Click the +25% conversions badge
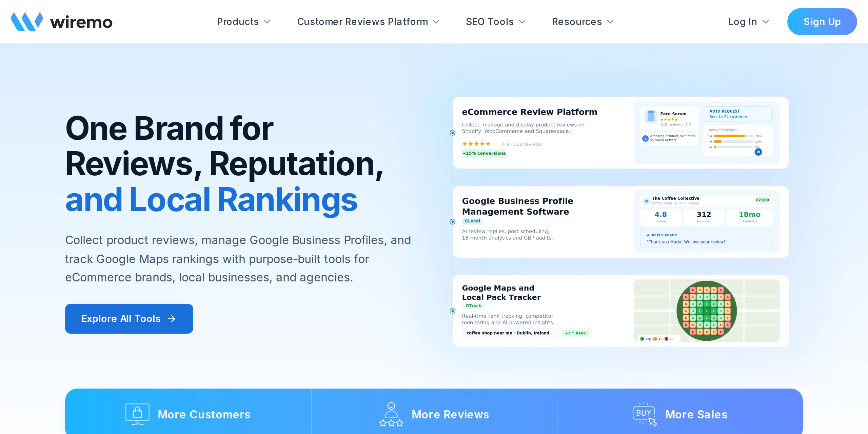This screenshot has height=434, width=868. (484, 153)
